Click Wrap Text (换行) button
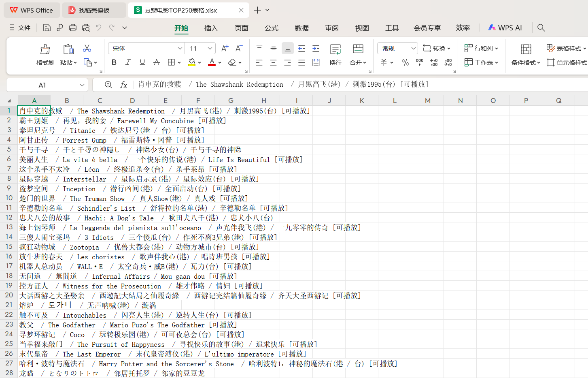The image size is (588, 378). (335, 55)
